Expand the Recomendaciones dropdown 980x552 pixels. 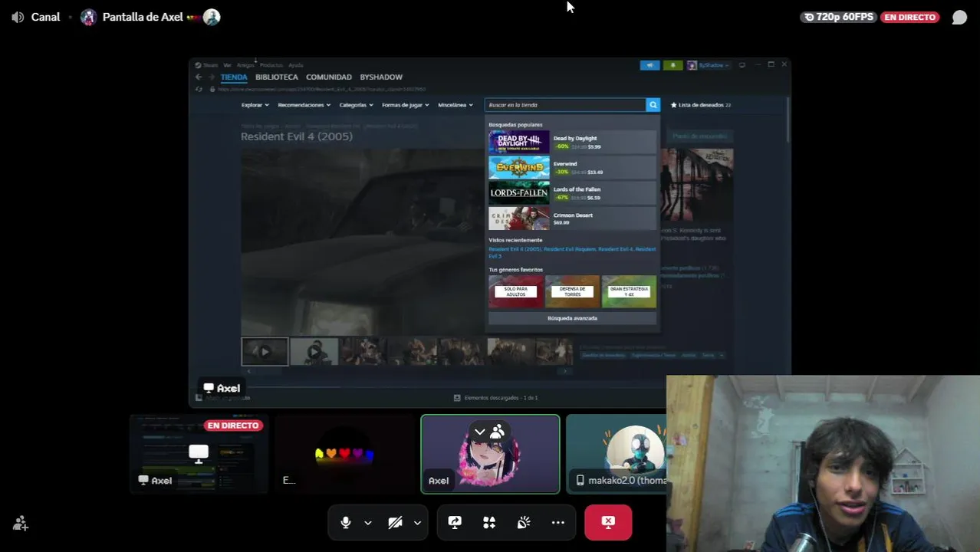click(x=304, y=105)
